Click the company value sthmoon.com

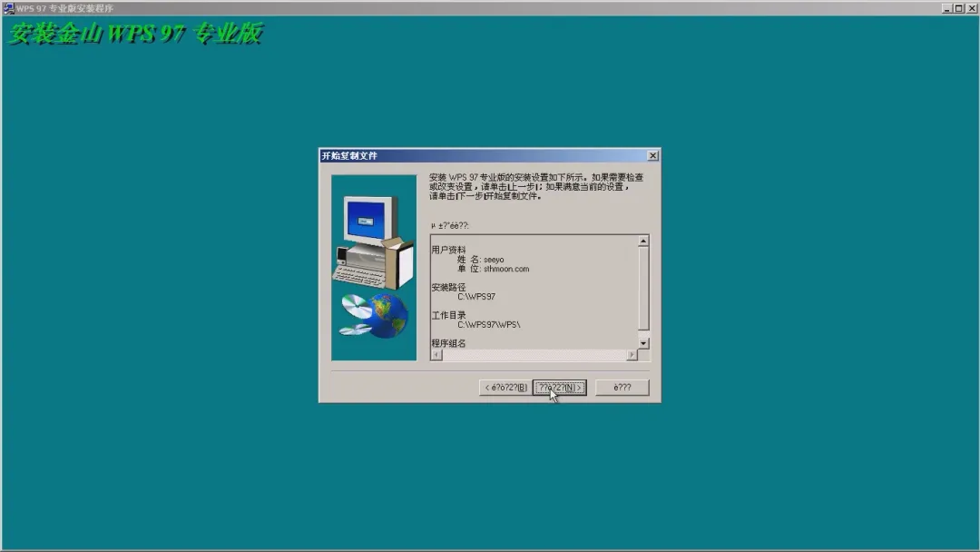pyautogui.click(x=506, y=269)
